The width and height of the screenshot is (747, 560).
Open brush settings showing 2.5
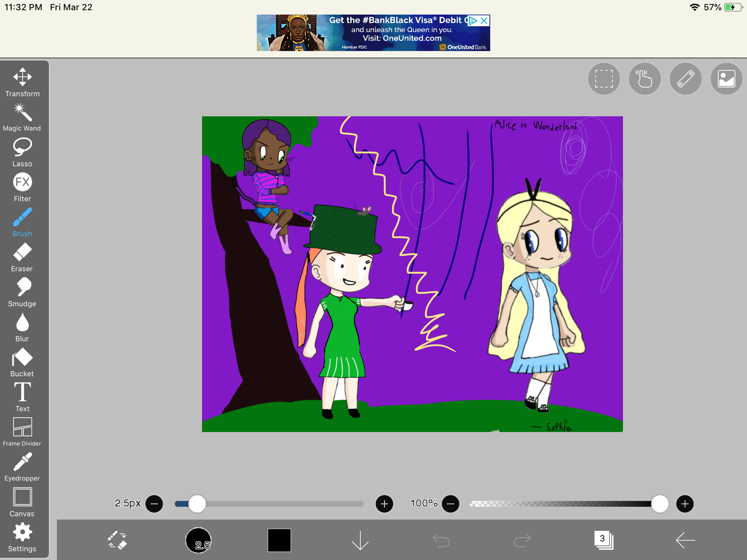[198, 540]
